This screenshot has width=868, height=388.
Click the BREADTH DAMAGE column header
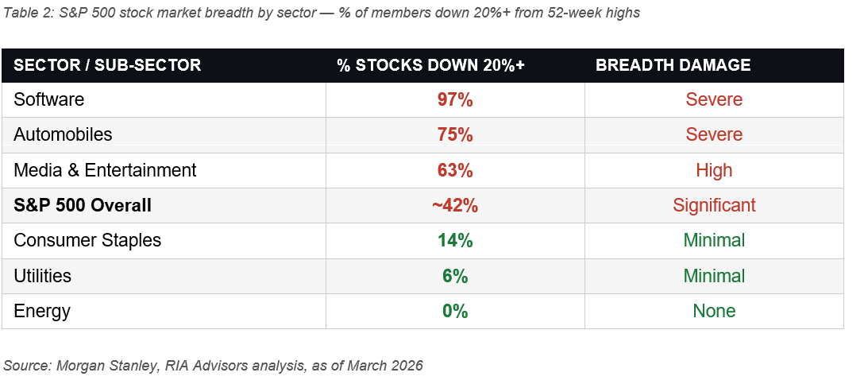coord(673,65)
